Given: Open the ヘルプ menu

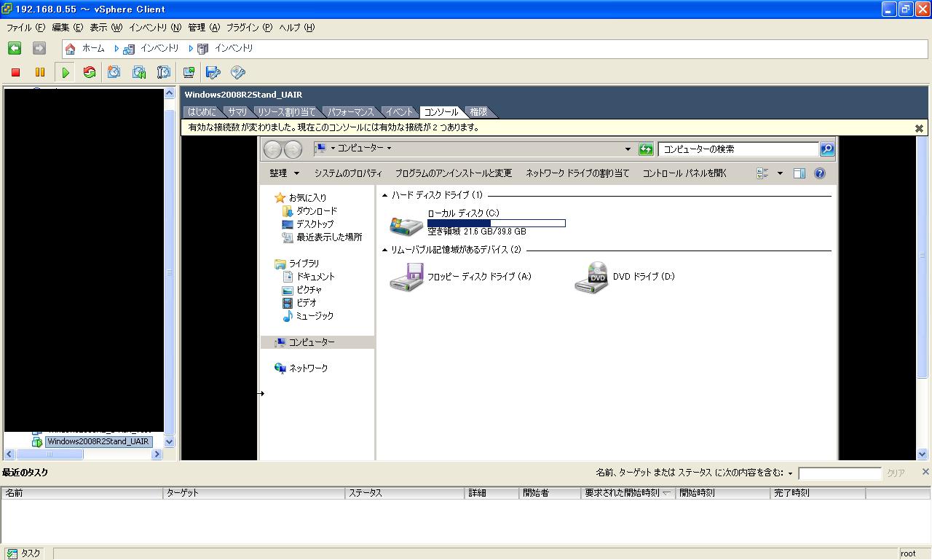Looking at the screenshot, I should (x=297, y=28).
